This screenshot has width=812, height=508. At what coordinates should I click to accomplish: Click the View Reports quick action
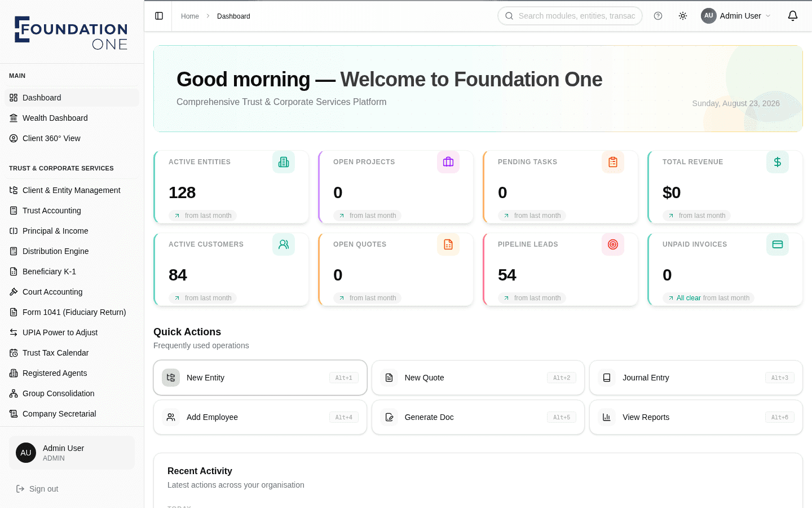pos(696,417)
